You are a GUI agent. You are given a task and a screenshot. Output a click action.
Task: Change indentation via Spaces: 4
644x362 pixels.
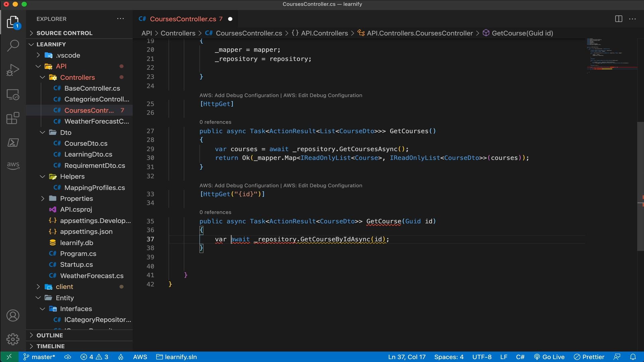pos(448,357)
